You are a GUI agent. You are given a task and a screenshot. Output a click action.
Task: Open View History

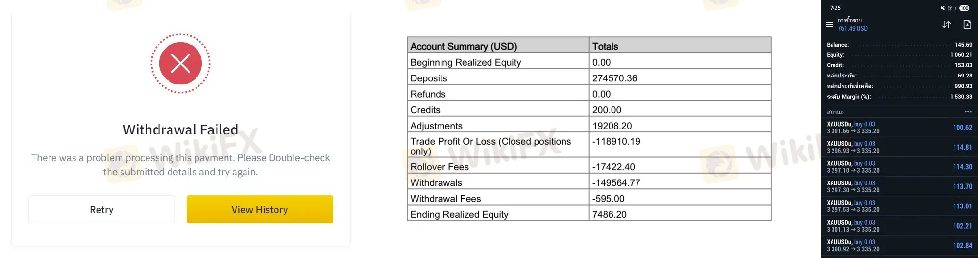pos(260,209)
